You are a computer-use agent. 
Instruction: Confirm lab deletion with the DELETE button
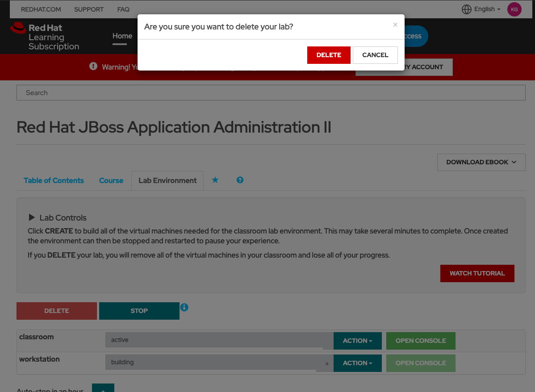tap(329, 55)
